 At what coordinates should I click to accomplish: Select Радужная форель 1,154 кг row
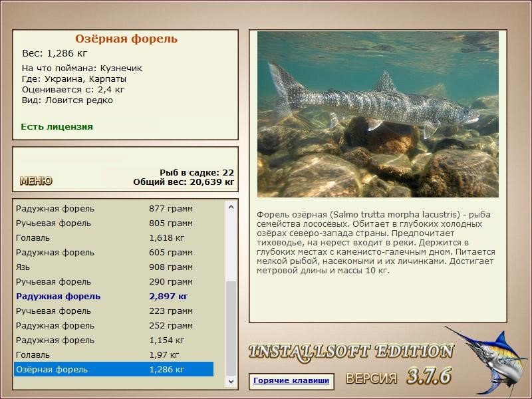pyautogui.click(x=114, y=340)
